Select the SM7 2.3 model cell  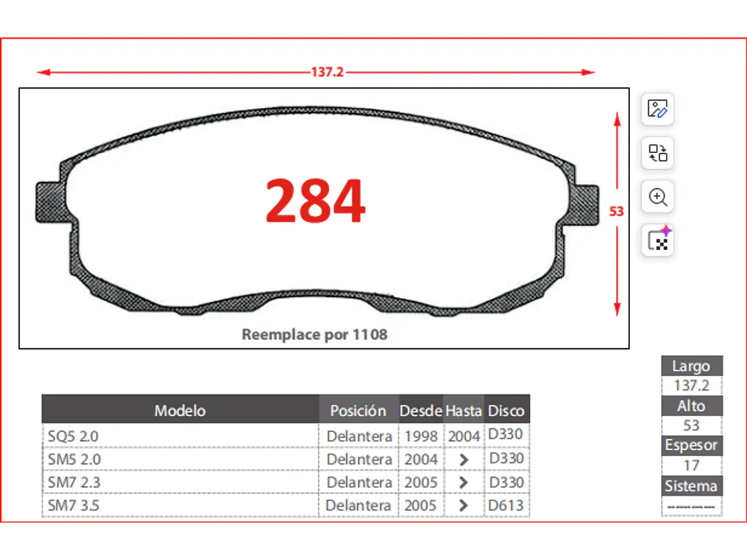(x=181, y=482)
